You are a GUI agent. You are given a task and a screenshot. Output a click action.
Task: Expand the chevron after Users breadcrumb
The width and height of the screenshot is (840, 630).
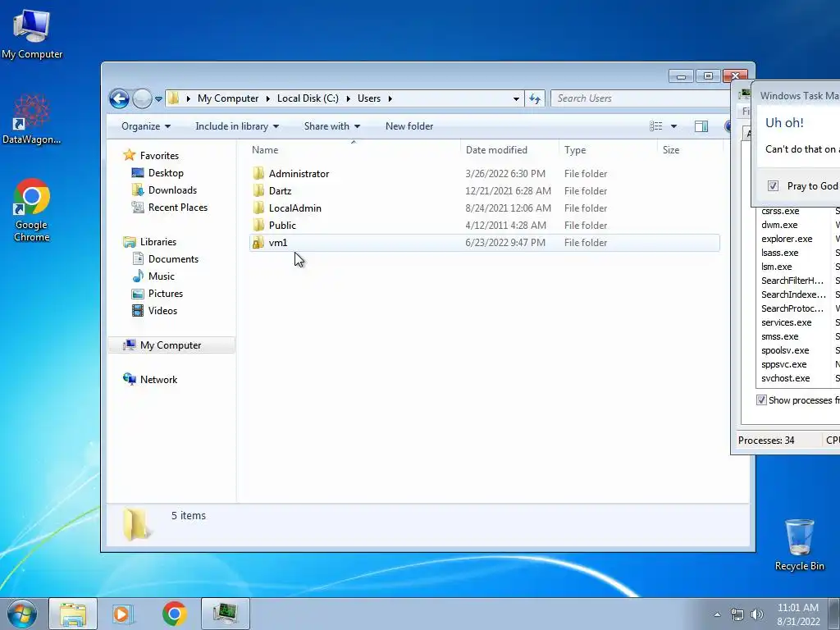pos(390,98)
